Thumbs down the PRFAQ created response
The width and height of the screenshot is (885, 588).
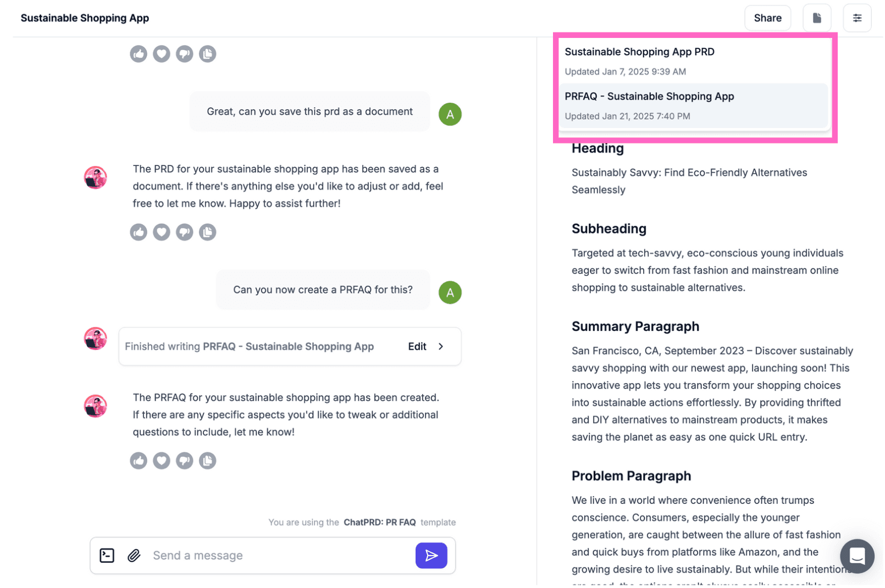tap(185, 461)
